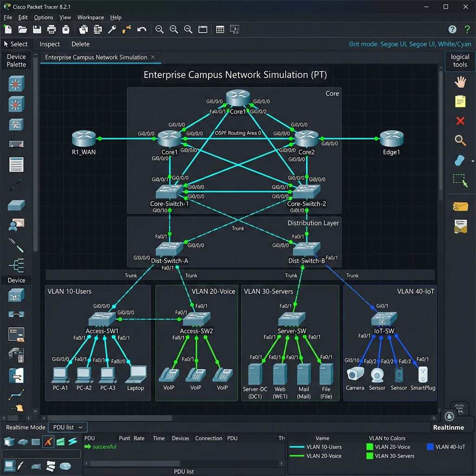476x476 pixels.
Task: Click the SmartPlug device icon
Action: [423, 375]
